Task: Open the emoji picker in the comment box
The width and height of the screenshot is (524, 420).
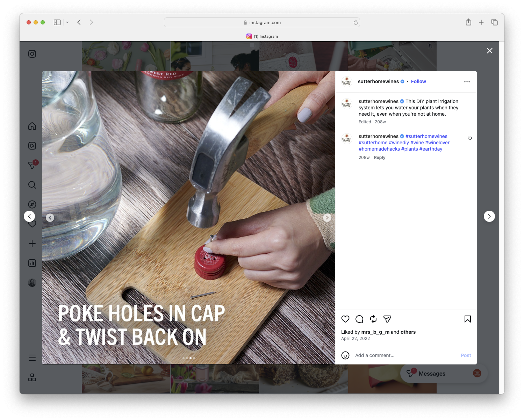Action: click(345, 355)
